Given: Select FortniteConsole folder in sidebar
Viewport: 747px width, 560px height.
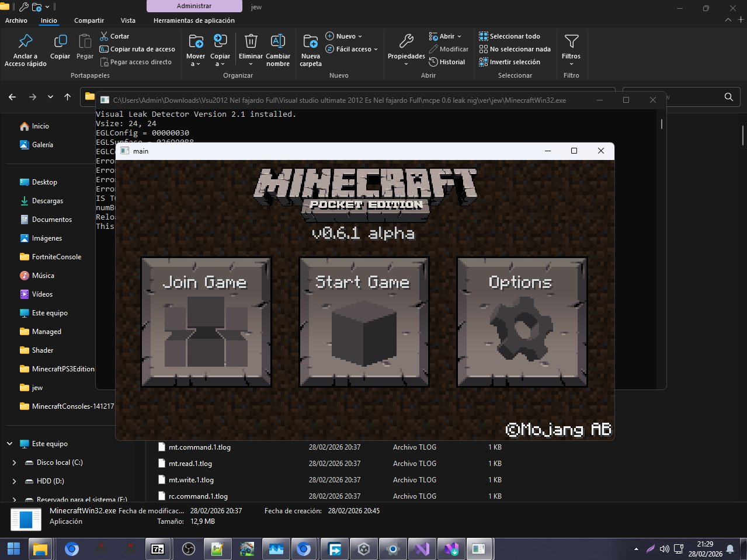Looking at the screenshot, I should (x=50, y=257).
